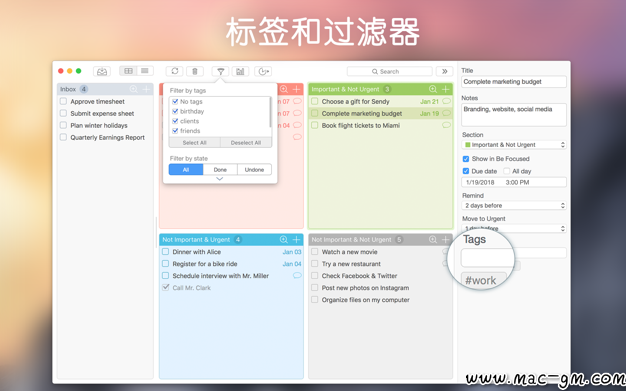This screenshot has height=391, width=626.
Task: Add task to Not Important & Not Urgent
Action: [x=446, y=240]
